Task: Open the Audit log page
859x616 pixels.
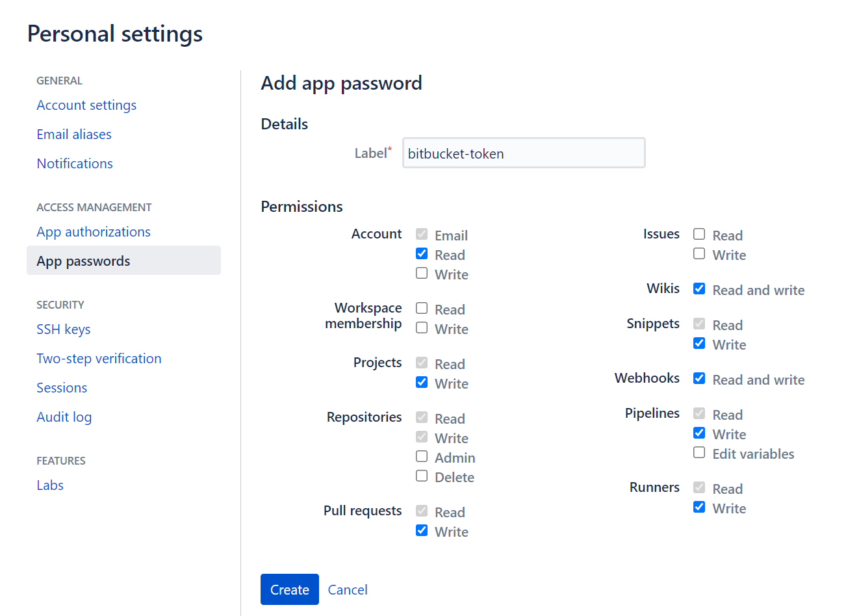Action: pos(64,417)
